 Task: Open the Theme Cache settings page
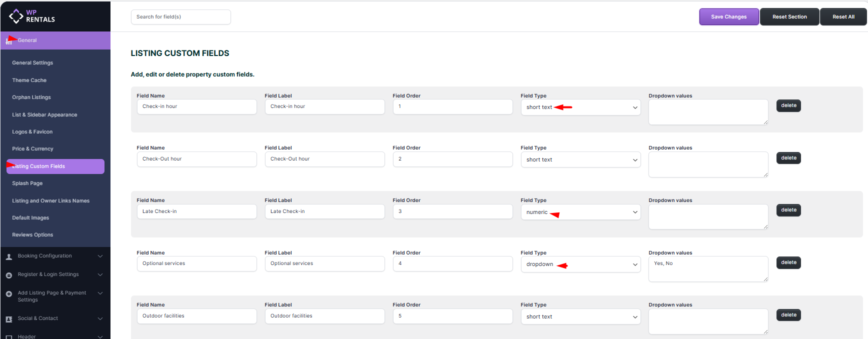coord(29,80)
